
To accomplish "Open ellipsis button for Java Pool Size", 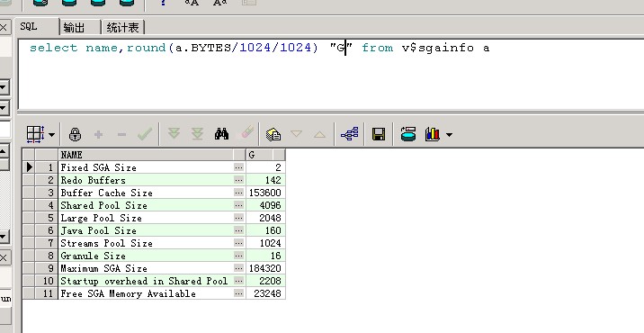I will tap(238, 230).
